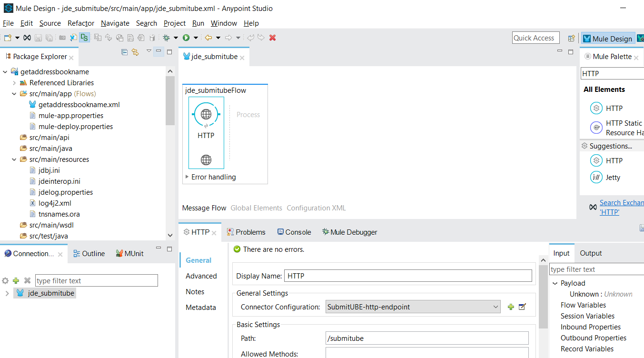This screenshot has width=644, height=358.
Task: Open the Problems view tab
Action: [246, 232]
